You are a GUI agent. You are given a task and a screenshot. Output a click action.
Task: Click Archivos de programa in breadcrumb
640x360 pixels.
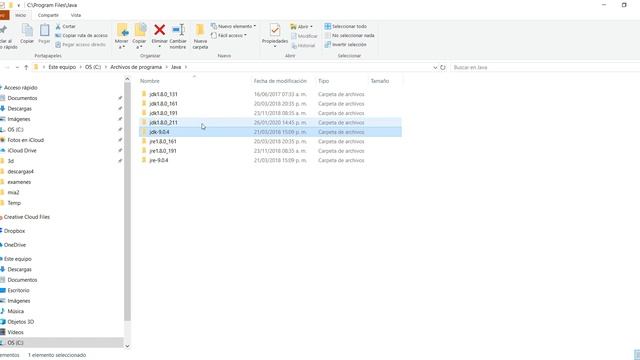click(x=136, y=67)
